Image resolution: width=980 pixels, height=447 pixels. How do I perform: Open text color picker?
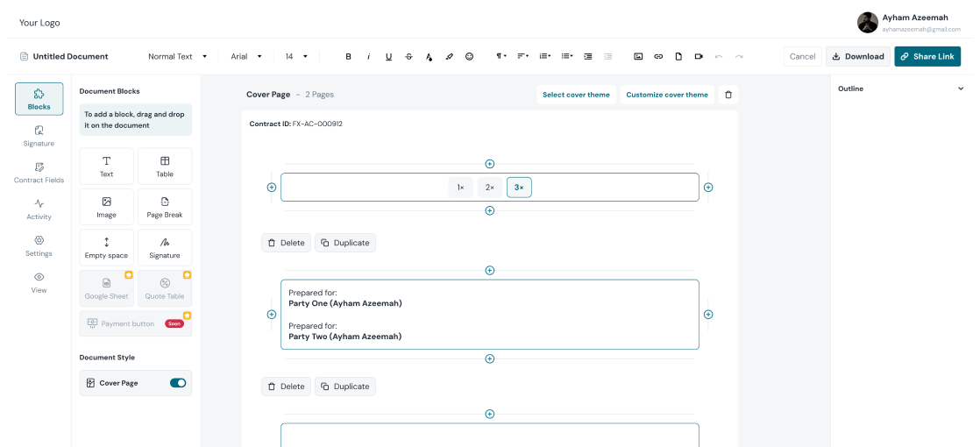tap(429, 56)
